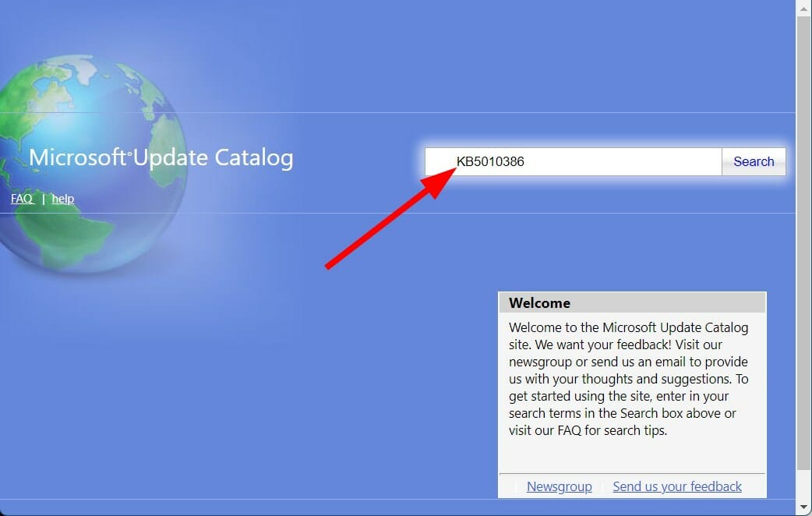Click Send us your feedback link

coord(677,486)
